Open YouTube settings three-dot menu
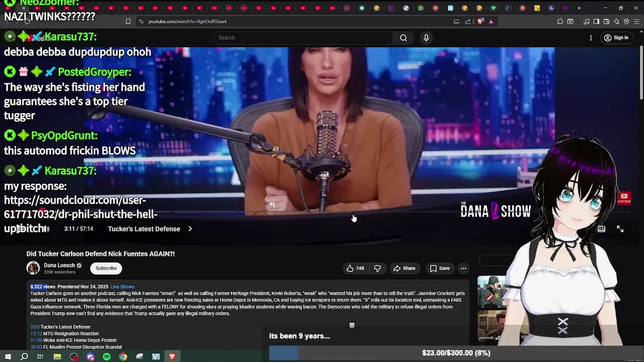Screen dimensions: 644x362 click(x=591, y=38)
